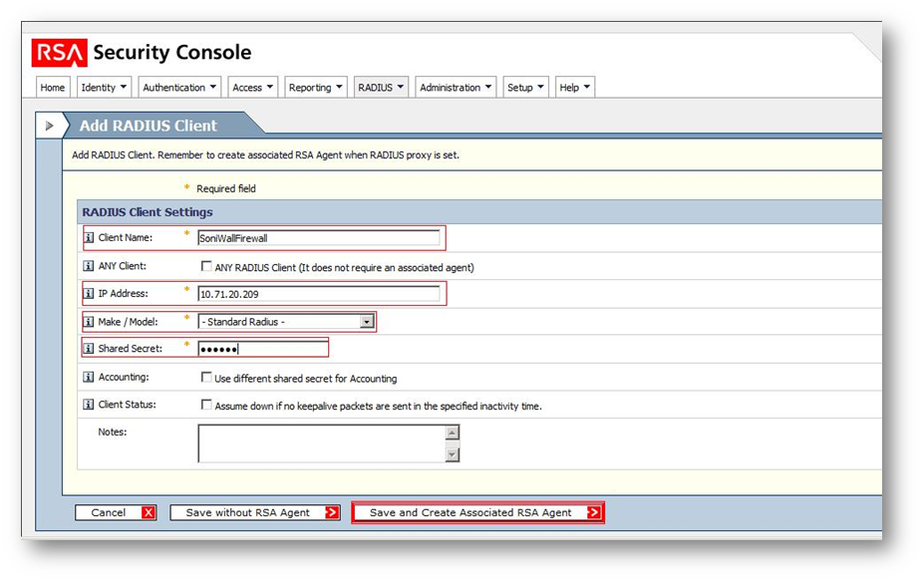This screenshot has height=582, width=924.
Task: Open the Access menu
Action: pos(252,87)
